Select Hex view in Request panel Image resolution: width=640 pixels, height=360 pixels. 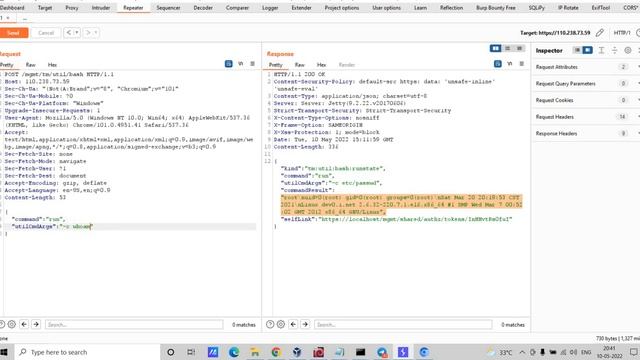coord(52,65)
